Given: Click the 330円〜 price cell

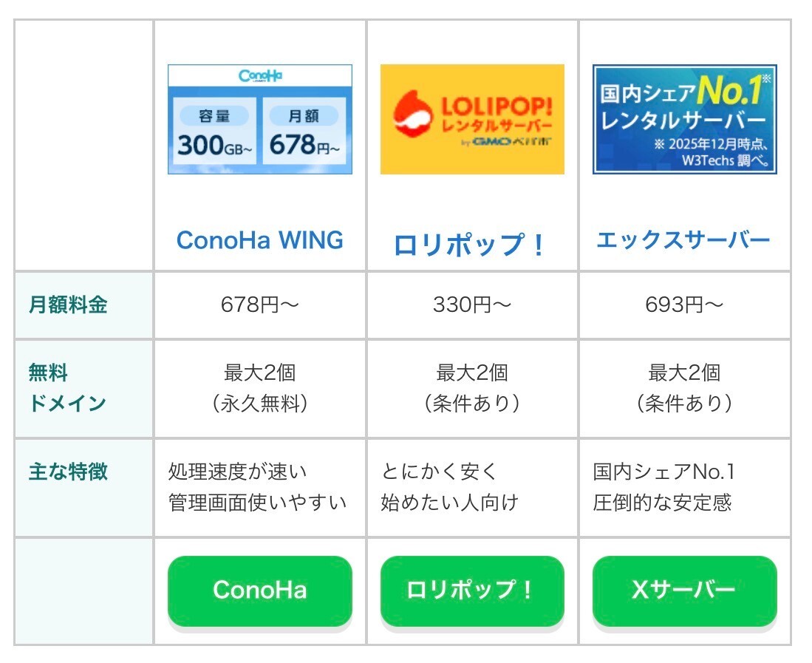Looking at the screenshot, I should point(472,305).
